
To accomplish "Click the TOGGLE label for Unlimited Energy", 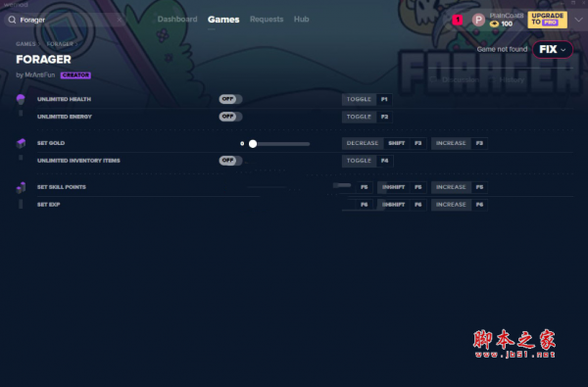I will 359,117.
